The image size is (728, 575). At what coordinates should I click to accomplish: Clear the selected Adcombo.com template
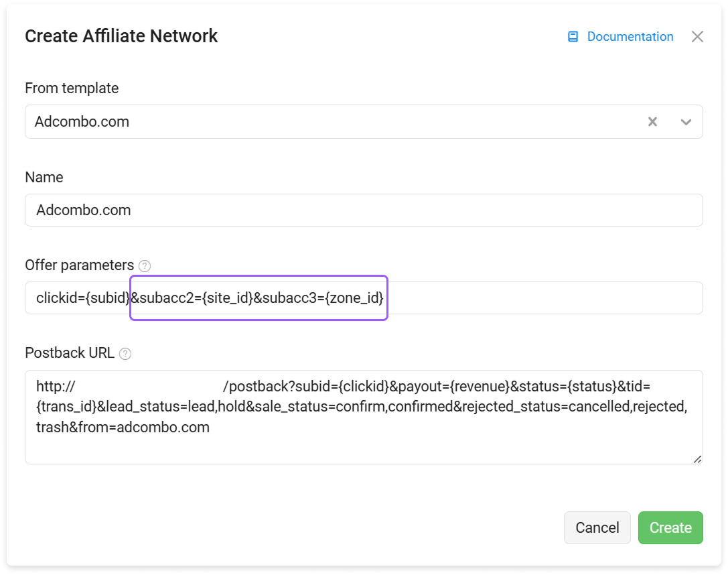click(652, 122)
